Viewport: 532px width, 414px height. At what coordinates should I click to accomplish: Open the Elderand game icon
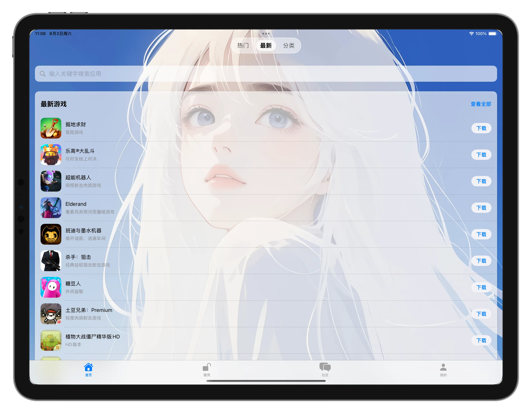(x=51, y=208)
